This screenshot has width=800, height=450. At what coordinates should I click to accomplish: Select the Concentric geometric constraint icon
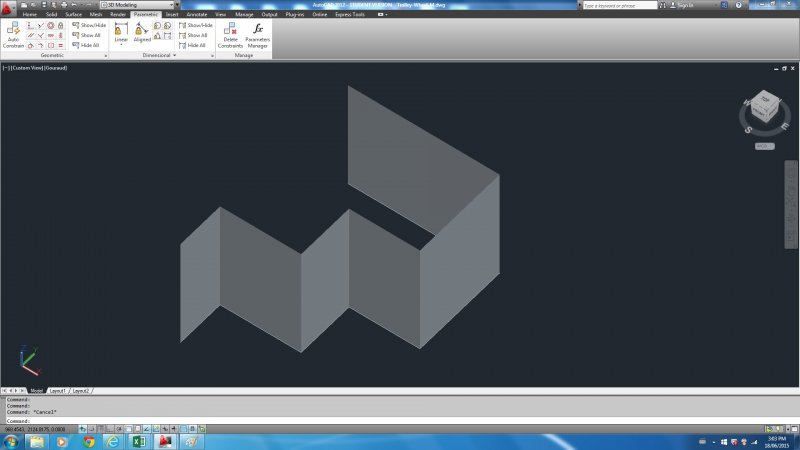[51, 25]
